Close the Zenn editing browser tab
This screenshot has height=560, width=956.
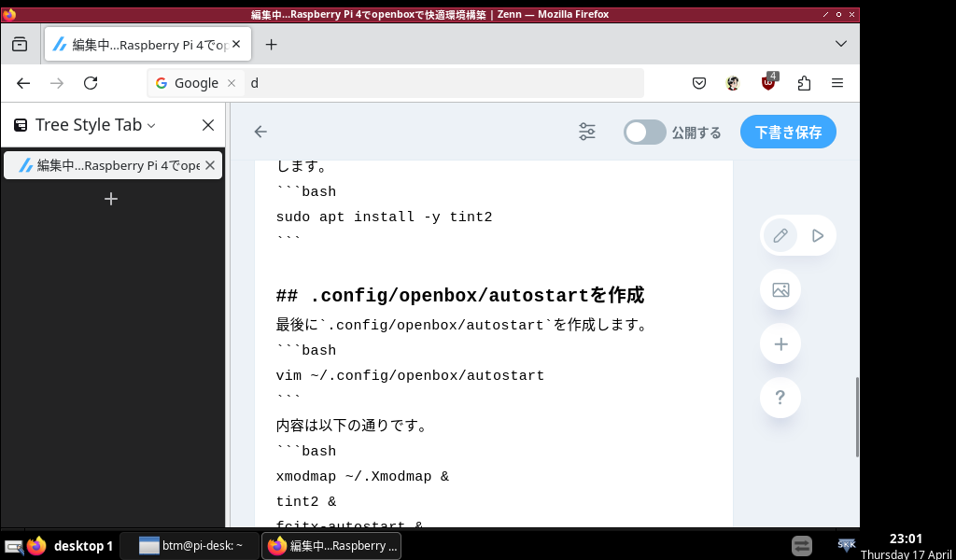coord(236,44)
